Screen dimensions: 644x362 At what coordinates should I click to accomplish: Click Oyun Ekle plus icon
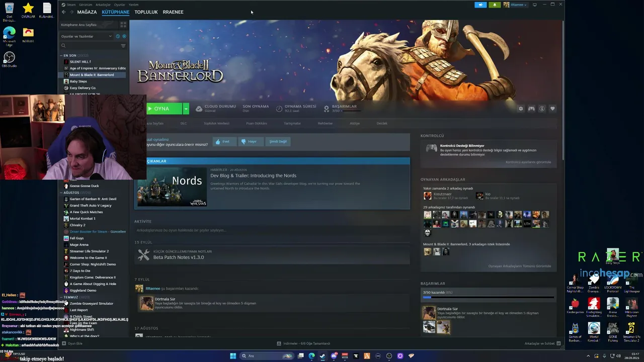[x=64, y=343]
